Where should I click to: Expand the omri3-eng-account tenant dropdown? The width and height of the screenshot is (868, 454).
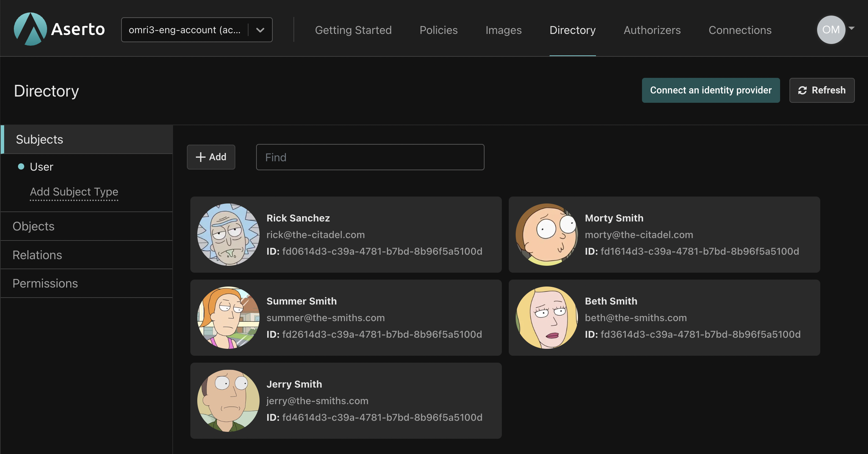pos(260,30)
